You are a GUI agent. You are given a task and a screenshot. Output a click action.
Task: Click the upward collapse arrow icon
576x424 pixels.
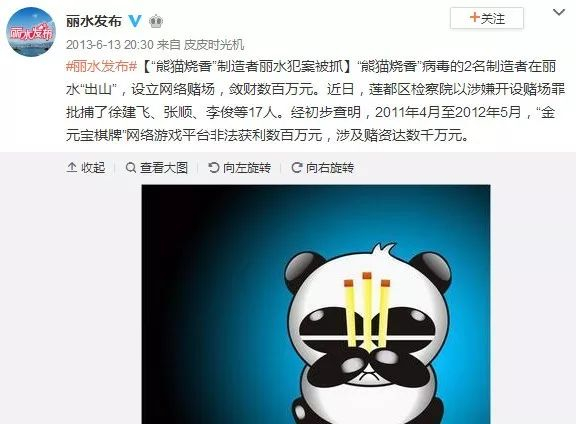(x=72, y=168)
